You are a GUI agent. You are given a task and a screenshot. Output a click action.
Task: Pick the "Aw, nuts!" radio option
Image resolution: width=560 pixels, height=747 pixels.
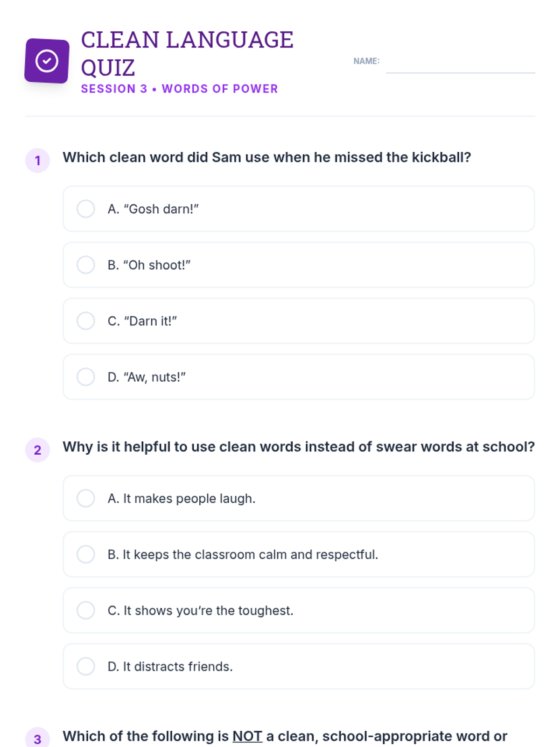click(86, 377)
